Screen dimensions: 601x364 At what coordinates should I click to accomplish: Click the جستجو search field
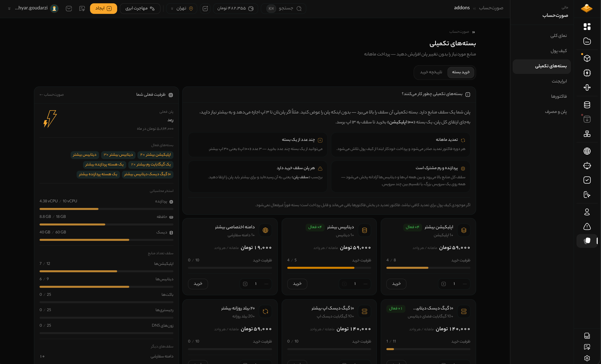tap(283, 9)
